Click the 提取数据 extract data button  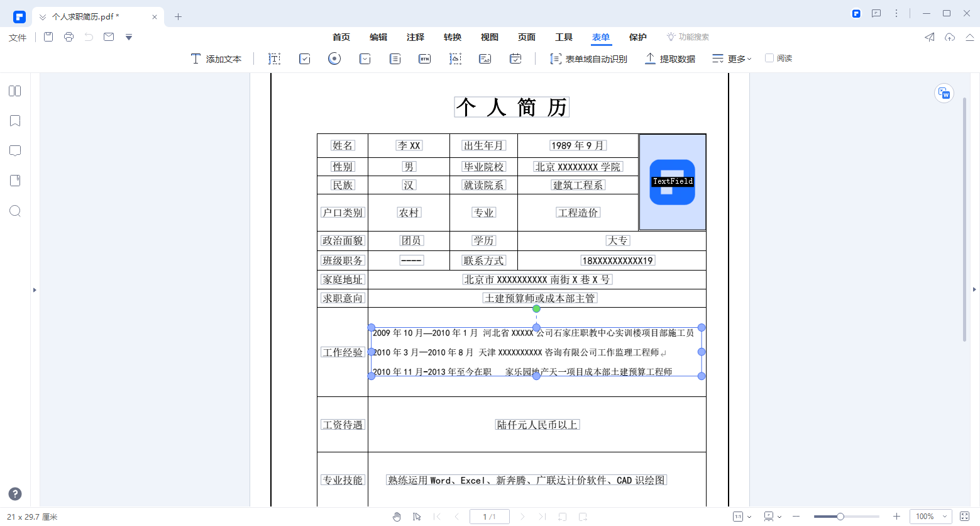coord(669,58)
